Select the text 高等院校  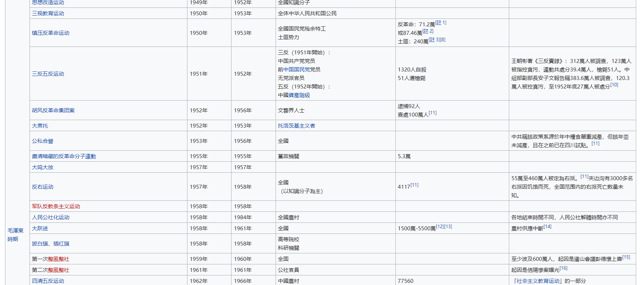tap(288, 240)
